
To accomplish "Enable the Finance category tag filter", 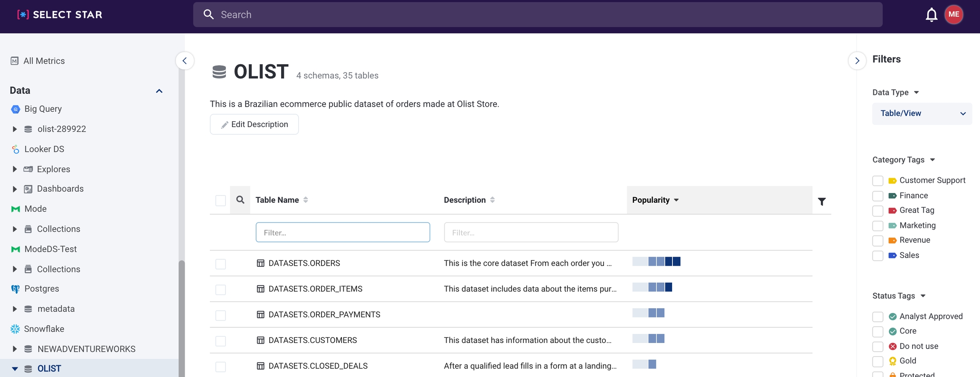I will [x=877, y=196].
